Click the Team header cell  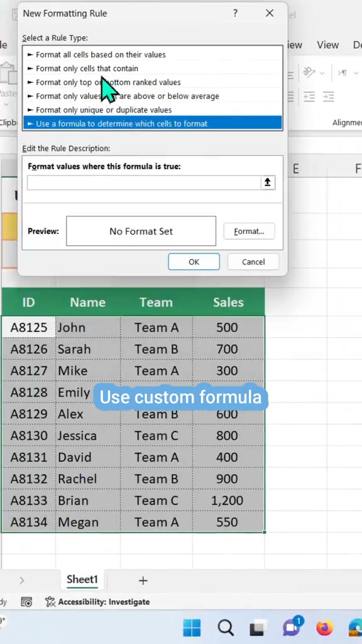(156, 303)
